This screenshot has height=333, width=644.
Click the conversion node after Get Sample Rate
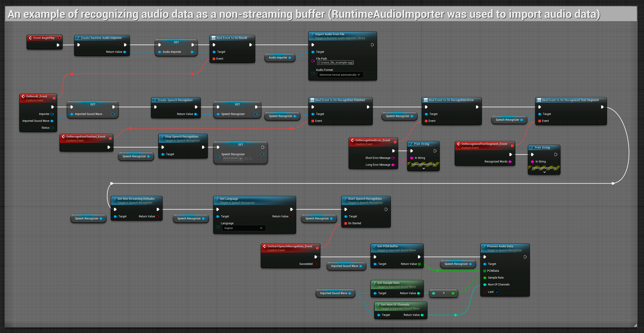(443, 293)
